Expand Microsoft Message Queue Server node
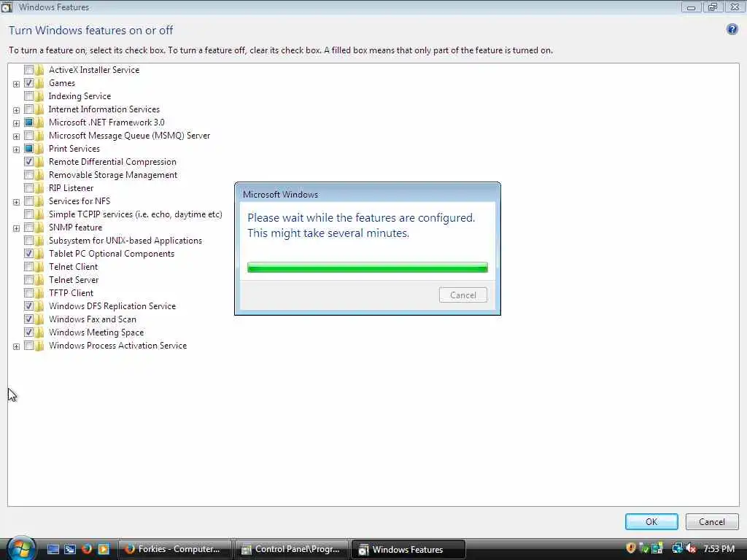747x560 pixels. [16, 136]
